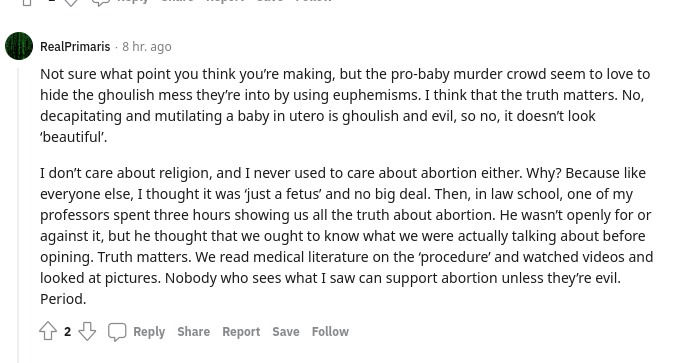Save RealPrimaris's comment
The image size is (691, 363).
(x=286, y=332)
